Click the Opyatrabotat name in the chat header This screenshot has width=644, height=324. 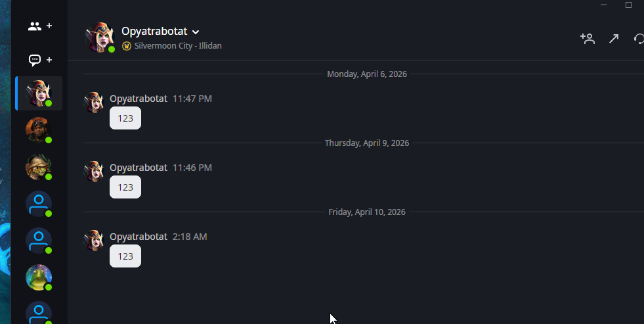coord(154,31)
